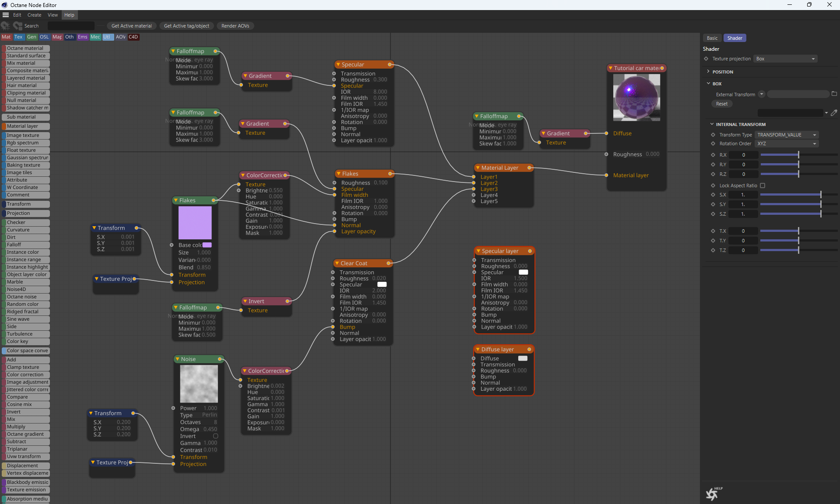Collapse the INTERNAL TRANSFORM section
Screen dimensions: 840x504
712,124
